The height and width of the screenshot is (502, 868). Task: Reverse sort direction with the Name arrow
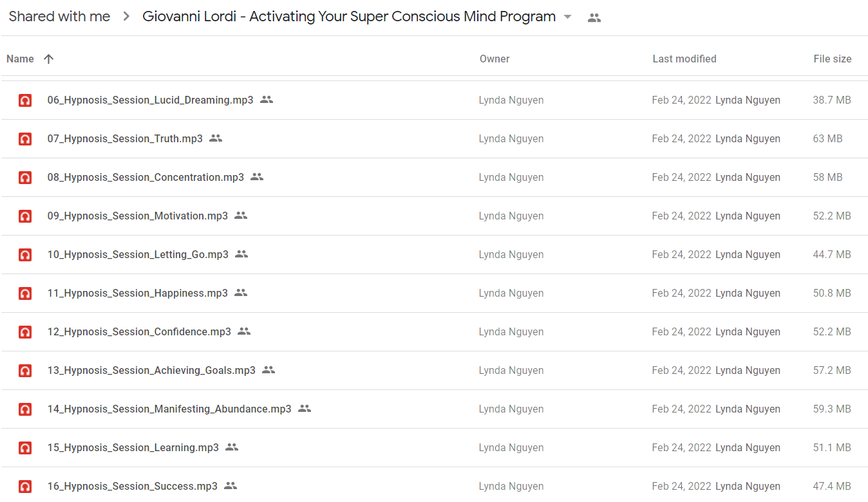48,59
